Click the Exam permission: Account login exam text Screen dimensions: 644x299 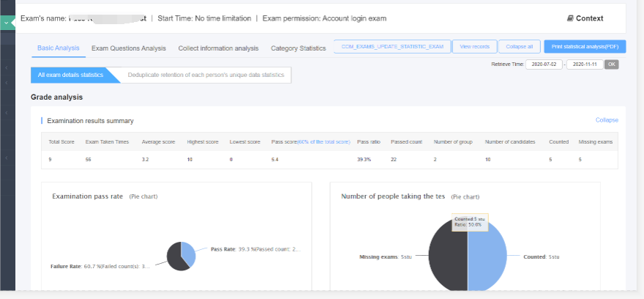tap(324, 18)
